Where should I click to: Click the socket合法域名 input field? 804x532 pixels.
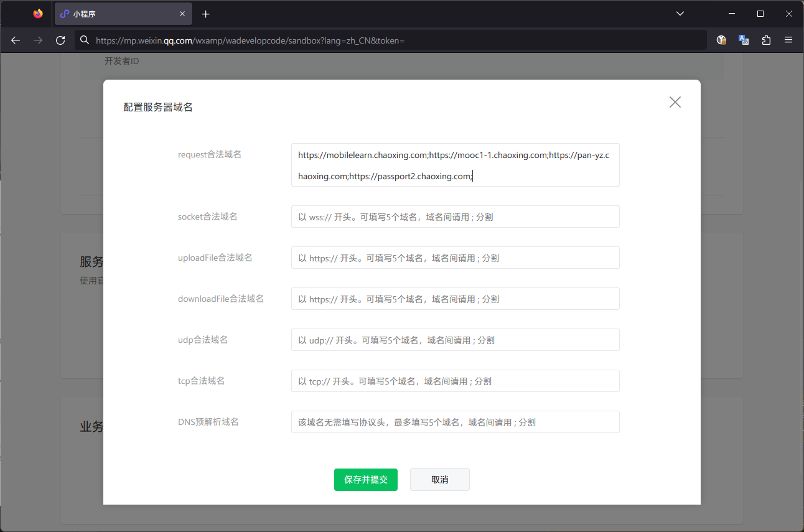point(456,217)
